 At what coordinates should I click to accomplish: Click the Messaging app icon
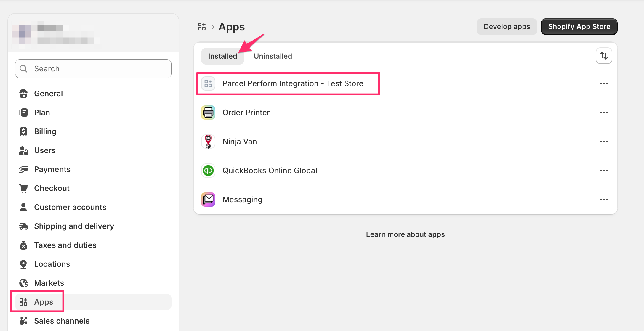point(208,200)
